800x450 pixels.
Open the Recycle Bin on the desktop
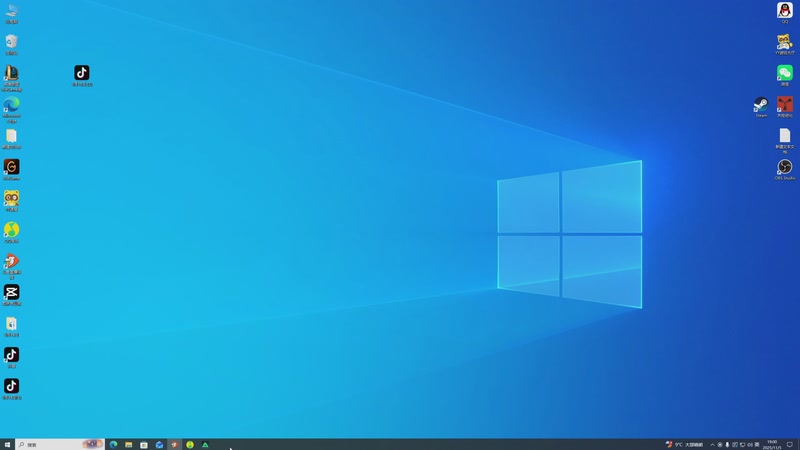click(x=11, y=44)
